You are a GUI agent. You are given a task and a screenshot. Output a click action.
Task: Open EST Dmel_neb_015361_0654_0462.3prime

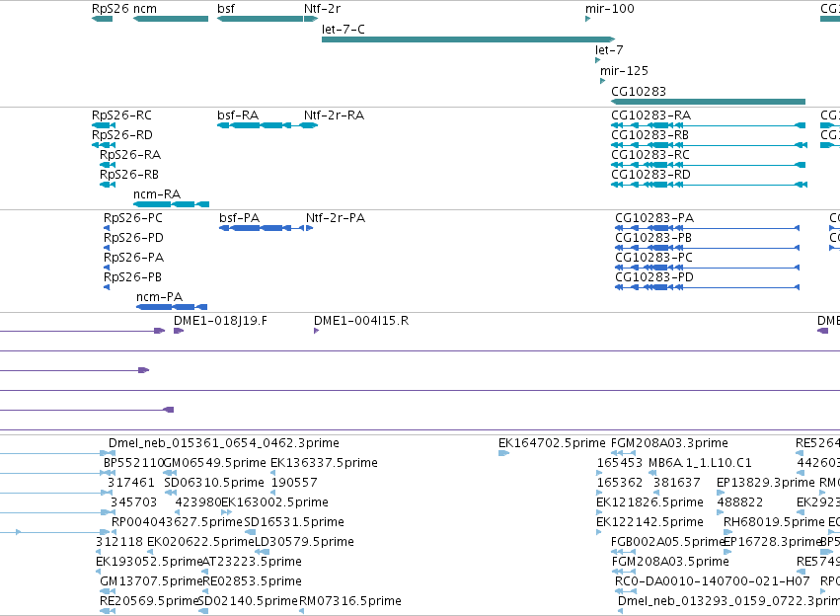tap(223, 443)
